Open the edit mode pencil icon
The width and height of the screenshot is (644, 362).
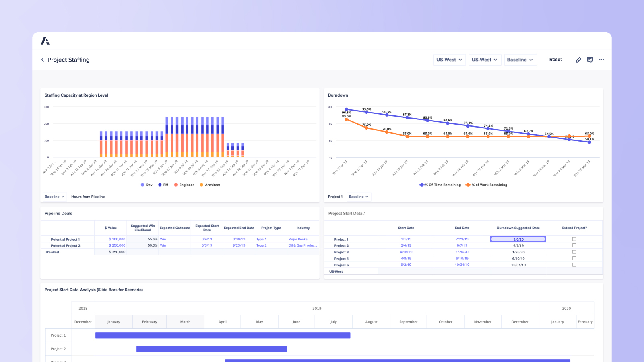click(578, 60)
